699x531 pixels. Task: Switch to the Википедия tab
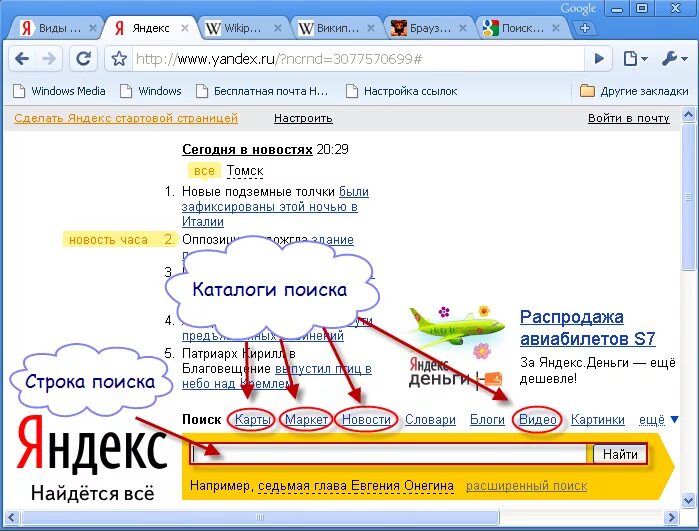coord(337,28)
